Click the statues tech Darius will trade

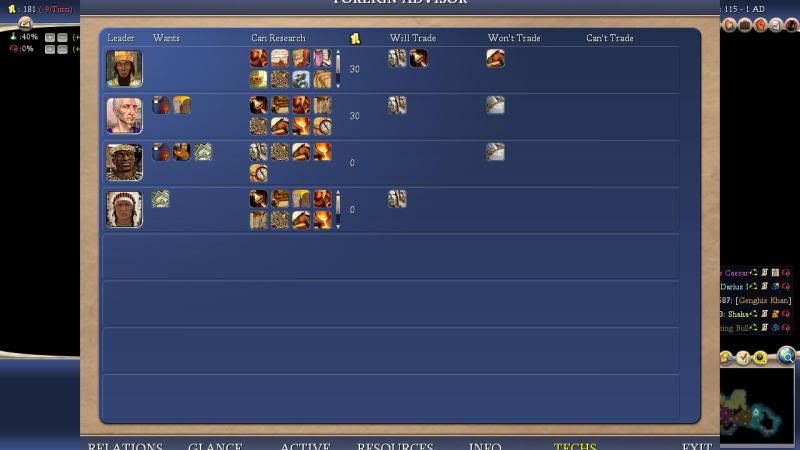click(397, 58)
